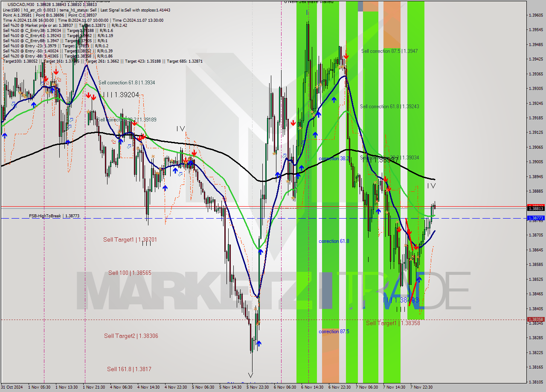Screen dimensions: 546x392
Task: Select the 'Sell %20 @ Entry -50' line
Action: [58, 51]
